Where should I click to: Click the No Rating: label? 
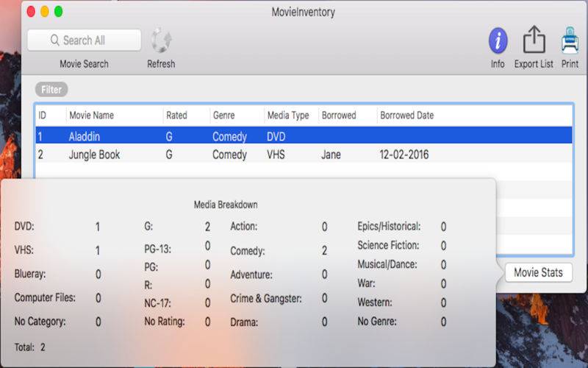tap(165, 322)
